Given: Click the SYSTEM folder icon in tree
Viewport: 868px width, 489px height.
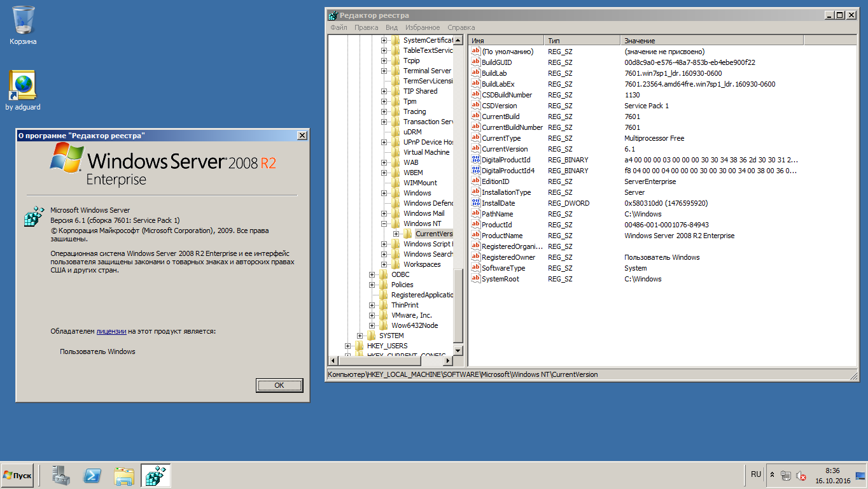Looking at the screenshot, I should click(x=372, y=336).
